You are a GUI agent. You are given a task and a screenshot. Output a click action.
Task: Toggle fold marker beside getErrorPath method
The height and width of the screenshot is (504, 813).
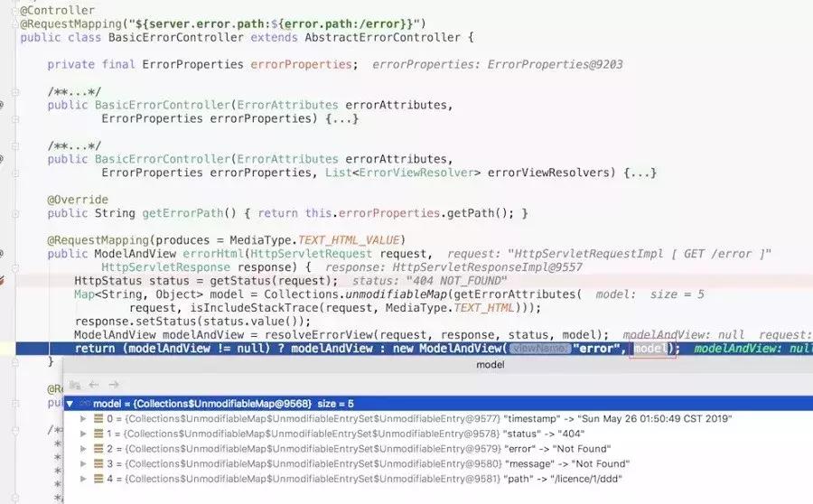point(15,213)
